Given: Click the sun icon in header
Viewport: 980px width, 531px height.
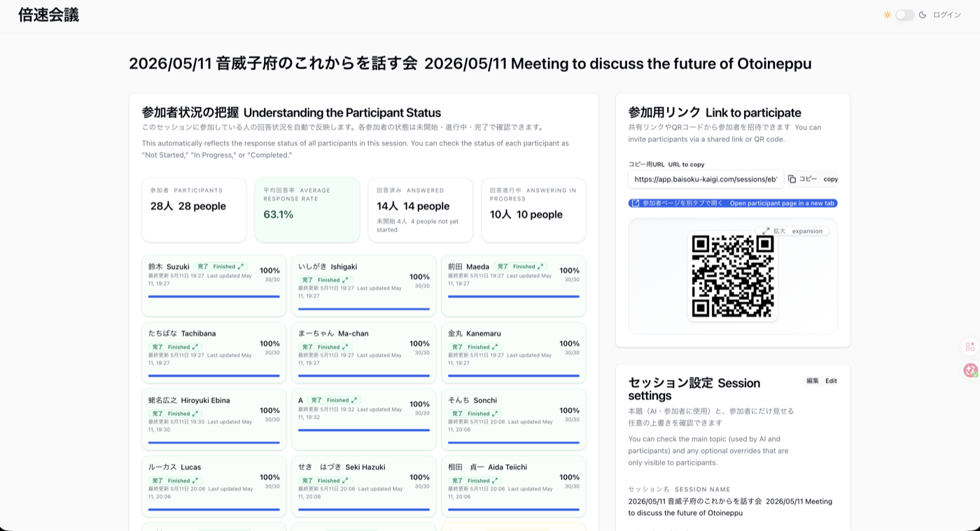Looking at the screenshot, I should tap(887, 15).
